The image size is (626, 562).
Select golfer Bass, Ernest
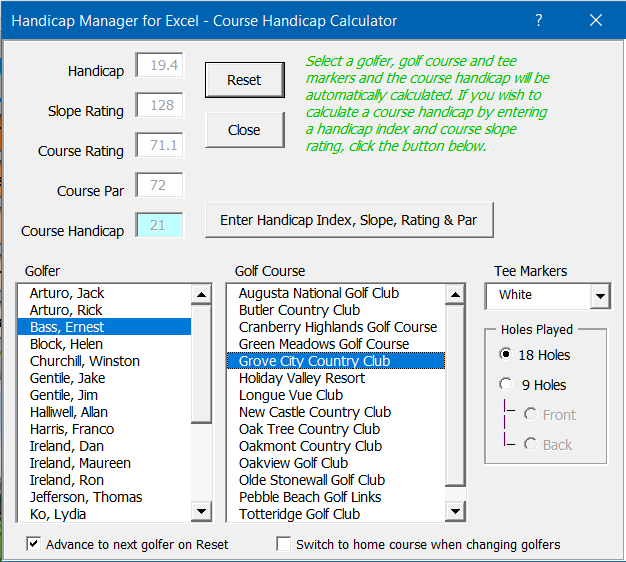105,327
